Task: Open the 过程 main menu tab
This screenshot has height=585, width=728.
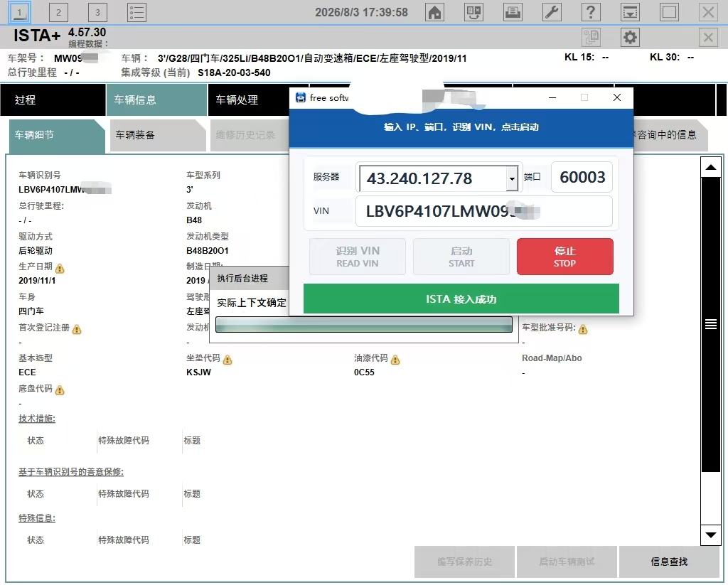Action: (x=53, y=100)
